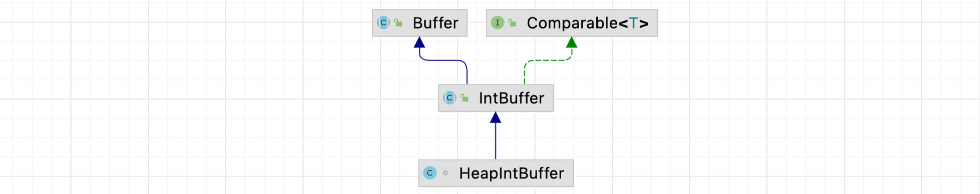Click the HeapIntBuffer class icon
The height and width of the screenshot is (194, 980).
point(429,173)
